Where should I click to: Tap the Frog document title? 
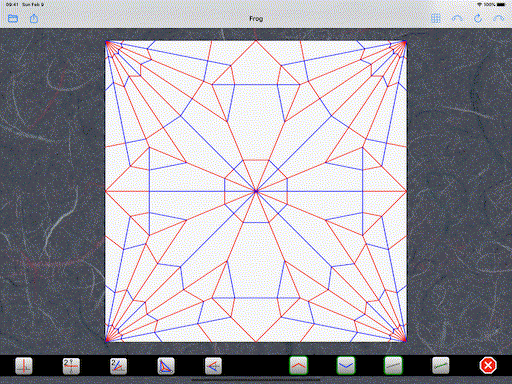click(x=256, y=19)
